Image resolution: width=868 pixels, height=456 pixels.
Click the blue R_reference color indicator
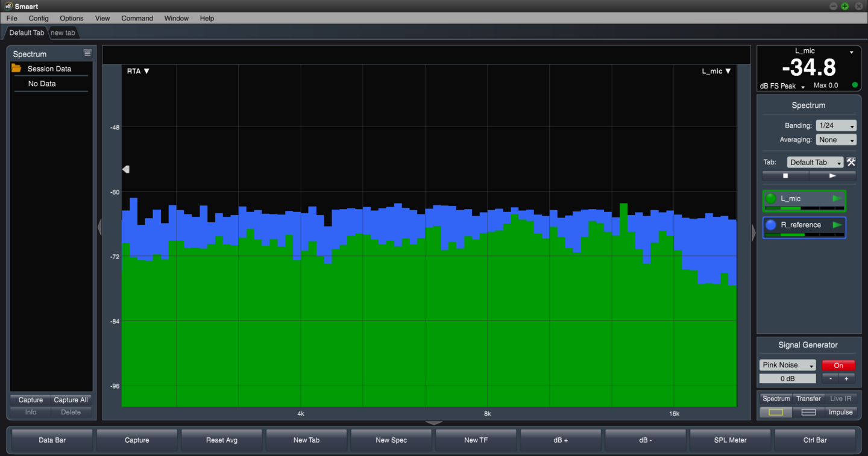click(x=771, y=225)
